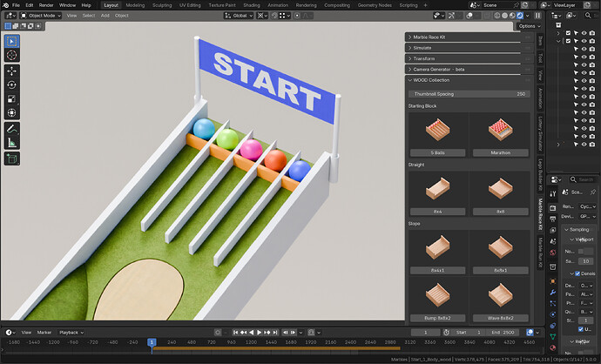
Task: Switch to the Modeling workspace tab
Action: pyautogui.click(x=135, y=5)
